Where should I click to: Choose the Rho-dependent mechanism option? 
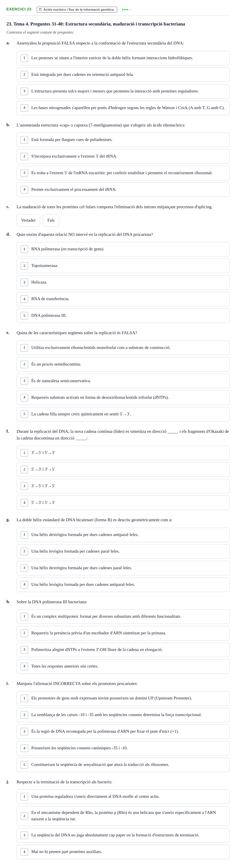point(123,816)
